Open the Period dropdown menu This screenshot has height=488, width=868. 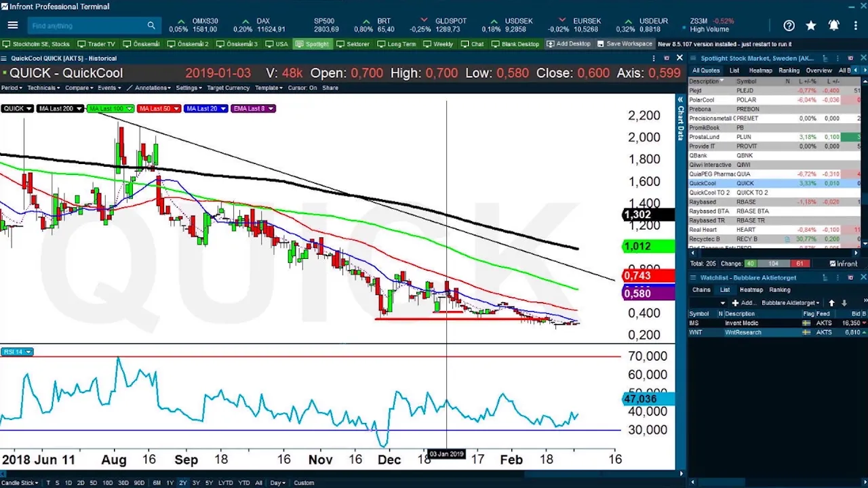click(x=11, y=87)
